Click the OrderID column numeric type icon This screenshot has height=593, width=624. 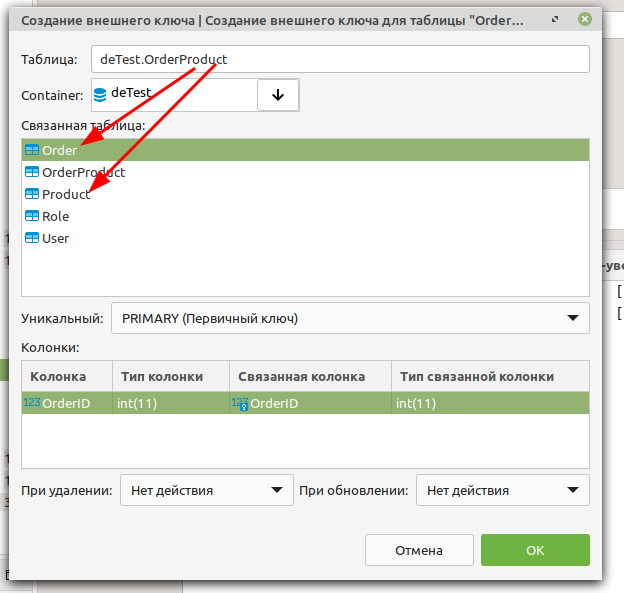(x=31, y=403)
